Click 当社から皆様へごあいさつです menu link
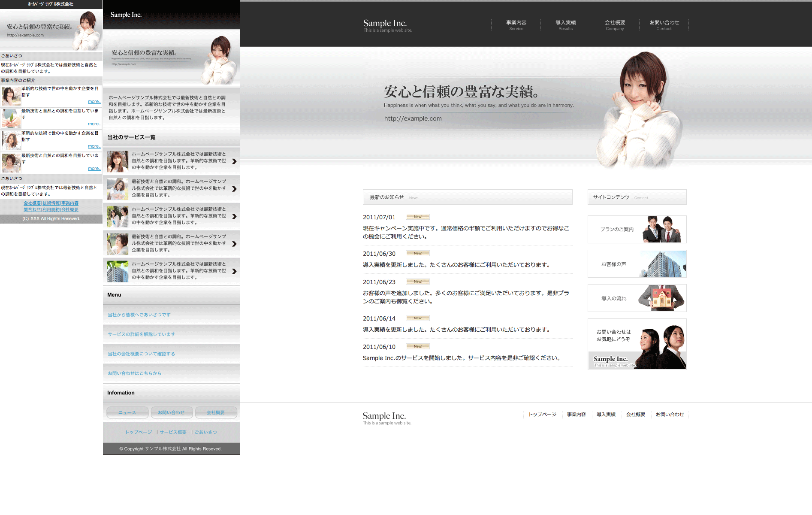 click(139, 315)
